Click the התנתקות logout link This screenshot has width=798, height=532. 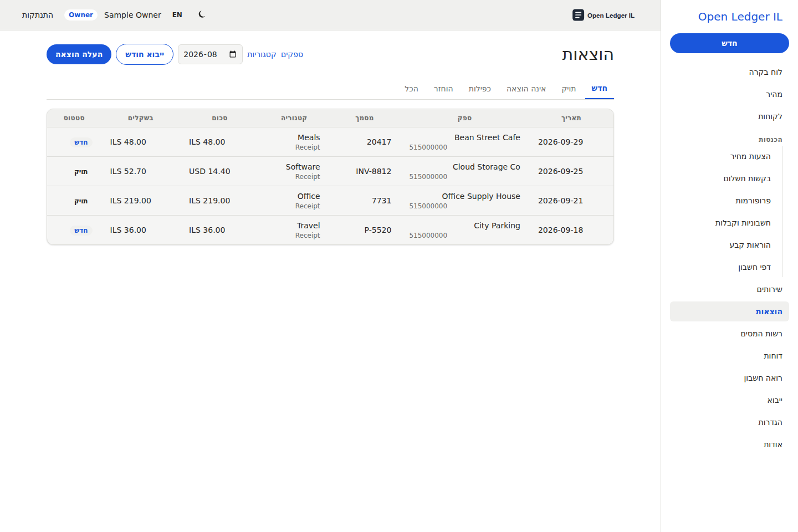(x=38, y=15)
